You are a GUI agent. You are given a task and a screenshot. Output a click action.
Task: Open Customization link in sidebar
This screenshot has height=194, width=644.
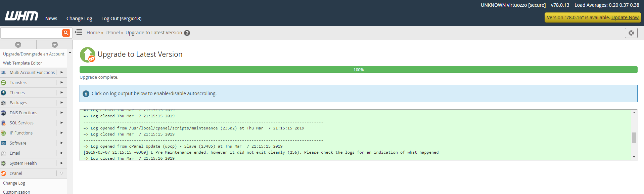[x=16, y=192]
